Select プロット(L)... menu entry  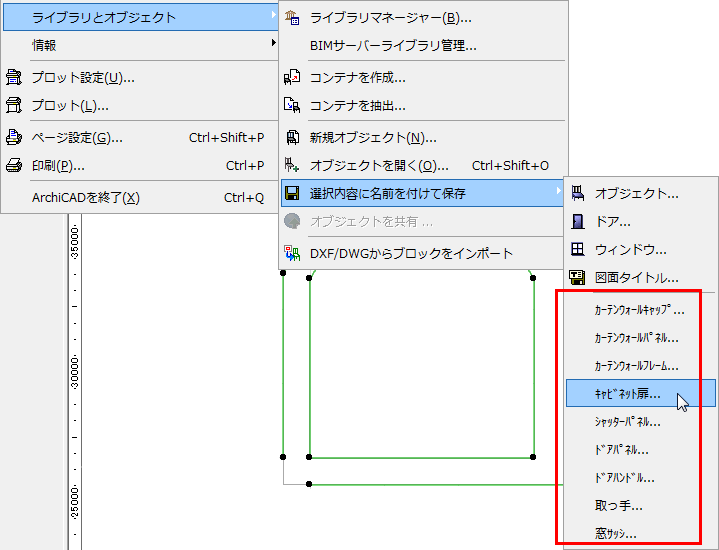tap(141, 106)
